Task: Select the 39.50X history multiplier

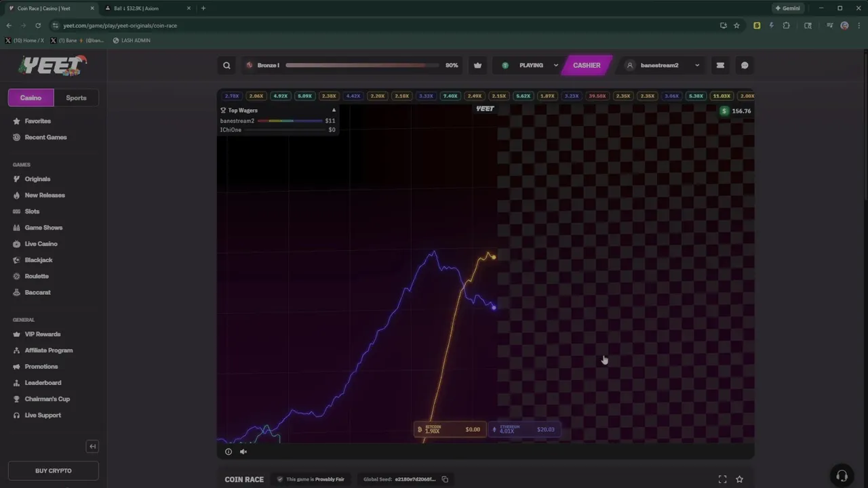Action: point(597,96)
